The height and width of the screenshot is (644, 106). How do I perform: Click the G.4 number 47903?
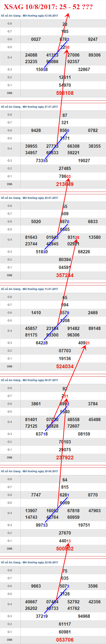tap(95, 511)
